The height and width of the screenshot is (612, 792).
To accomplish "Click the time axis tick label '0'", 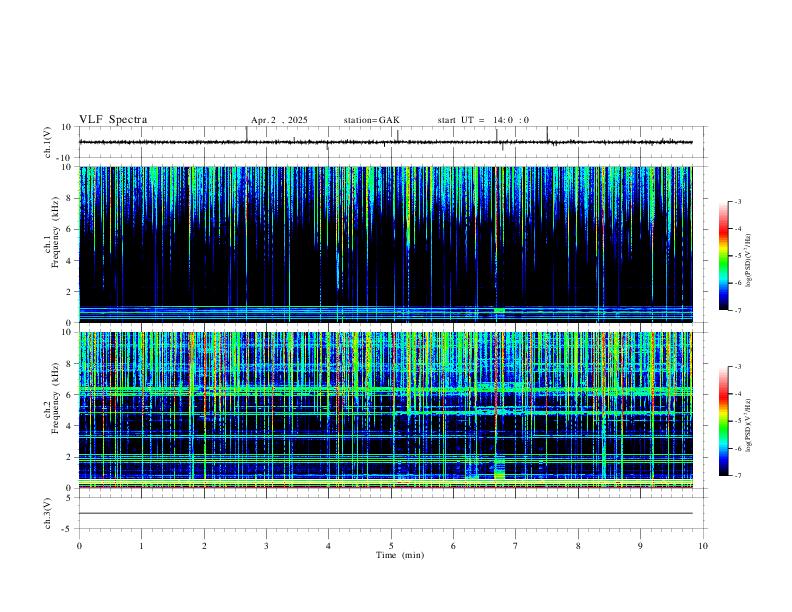I will [x=79, y=546].
